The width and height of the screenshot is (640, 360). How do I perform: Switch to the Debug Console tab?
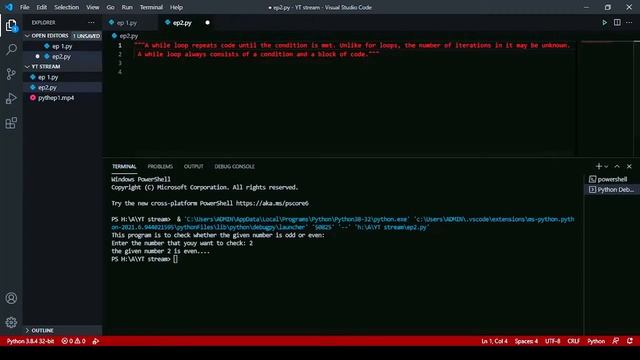[234, 167]
